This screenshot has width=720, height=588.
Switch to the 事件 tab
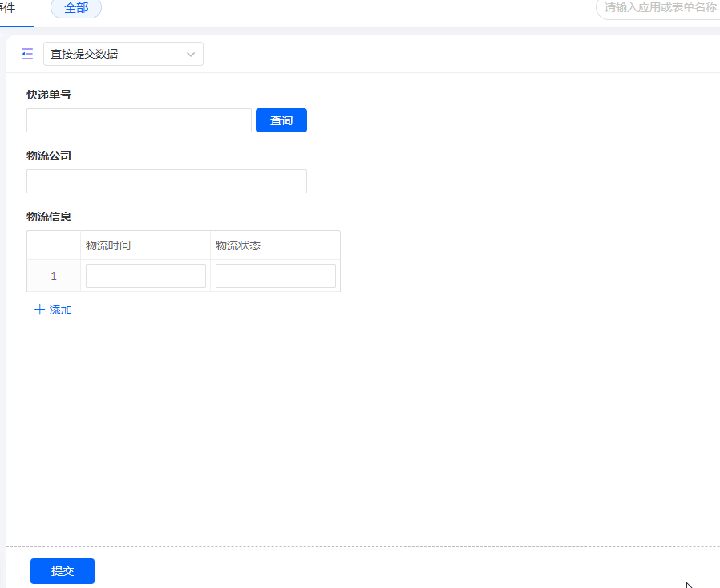tap(8, 8)
